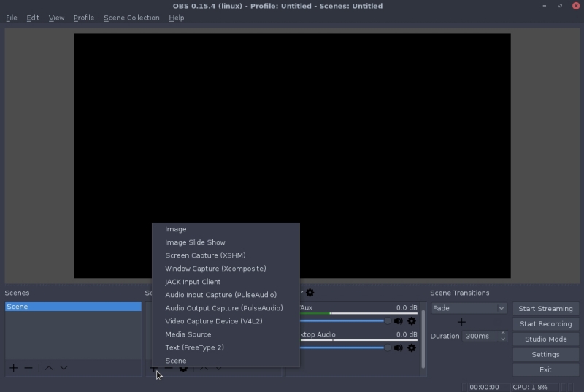This screenshot has width=584, height=392.
Task: Move scene up with arrow icon
Action: [x=49, y=368]
